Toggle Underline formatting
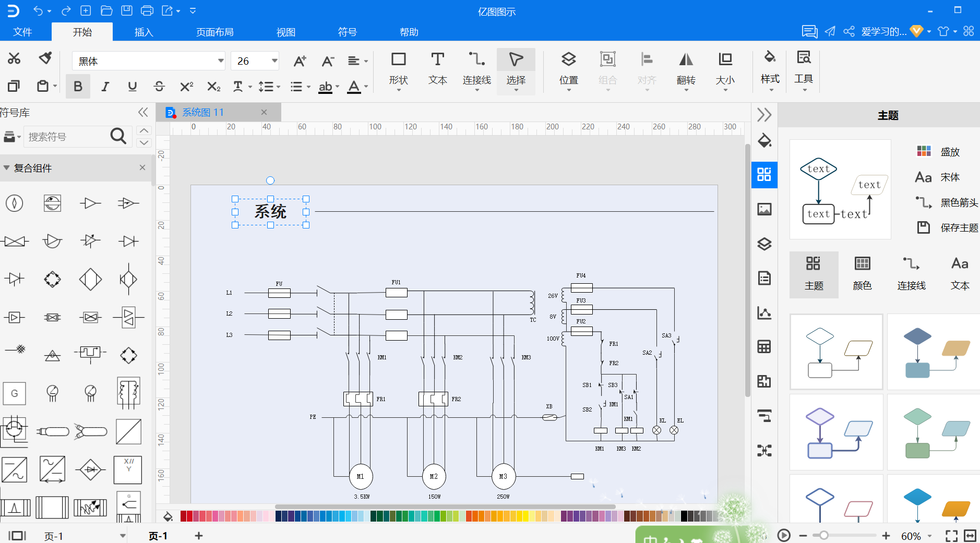The image size is (980, 543). pos(132,86)
